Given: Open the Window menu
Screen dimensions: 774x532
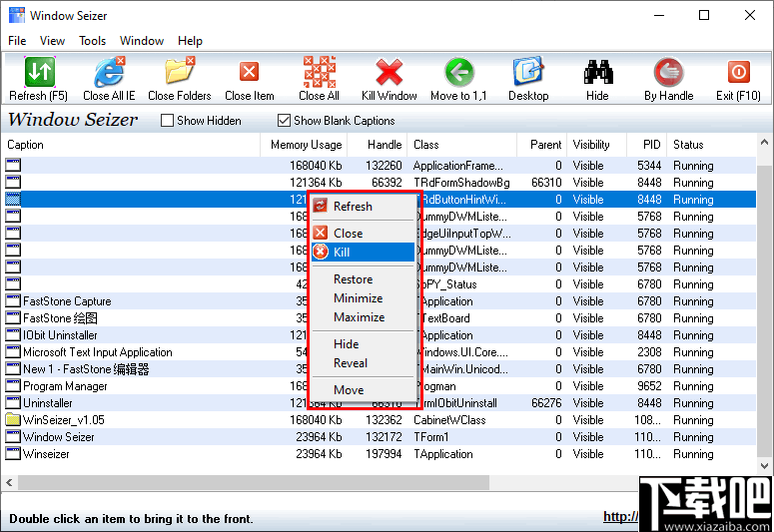Looking at the screenshot, I should [x=142, y=41].
